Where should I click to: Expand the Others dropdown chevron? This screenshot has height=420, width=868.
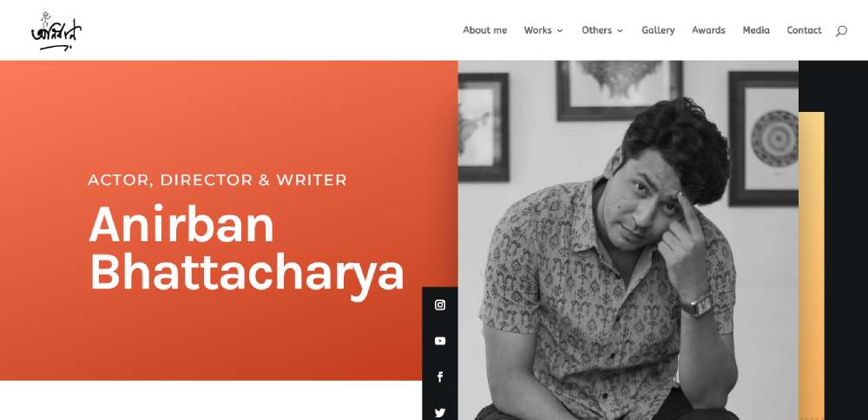pyautogui.click(x=620, y=31)
